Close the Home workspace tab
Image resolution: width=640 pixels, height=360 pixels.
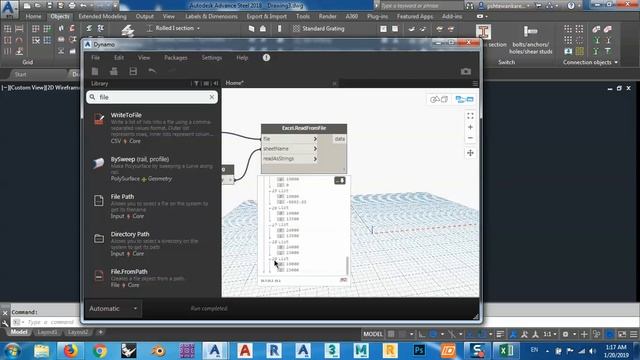[334, 83]
